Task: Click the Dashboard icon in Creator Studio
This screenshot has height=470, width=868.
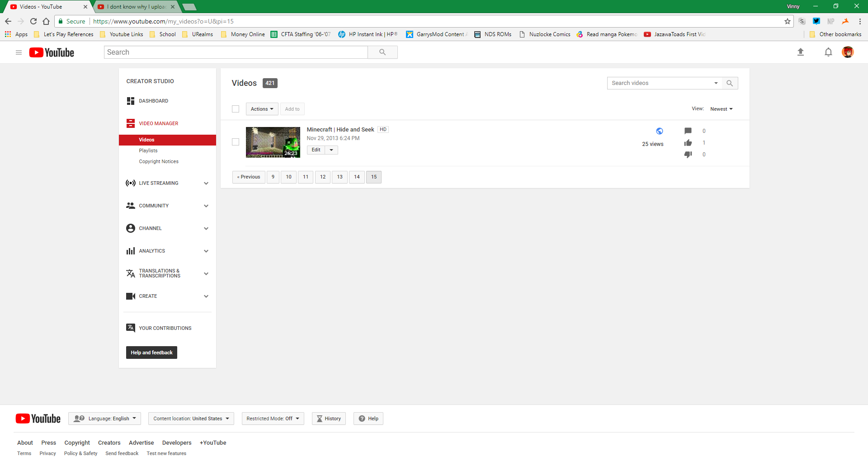Action: point(131,101)
